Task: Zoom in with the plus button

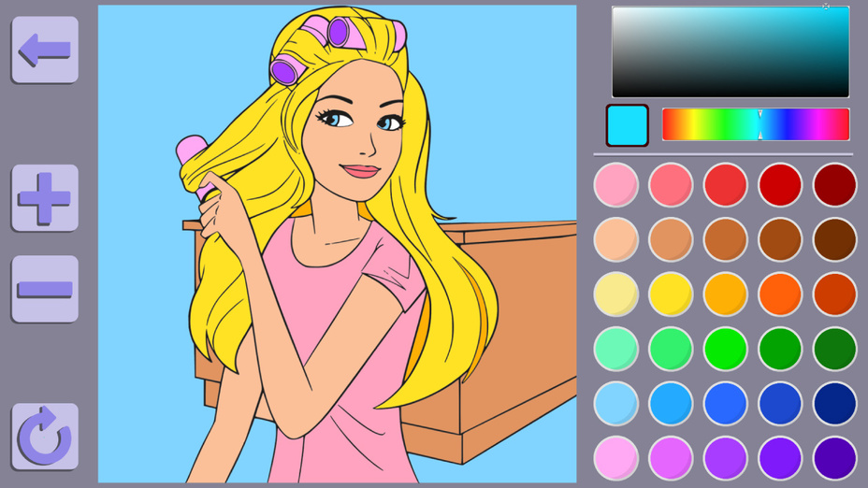Action: tap(45, 197)
